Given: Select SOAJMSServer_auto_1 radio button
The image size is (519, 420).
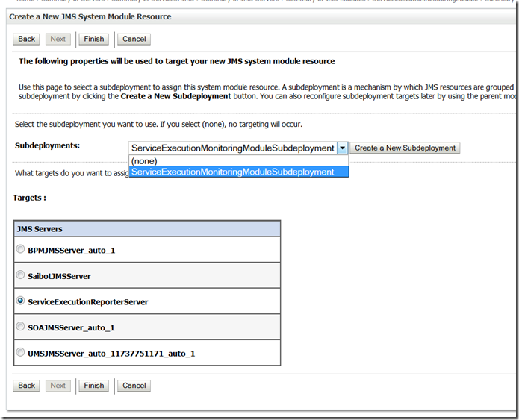Looking at the screenshot, I should 20,327.
